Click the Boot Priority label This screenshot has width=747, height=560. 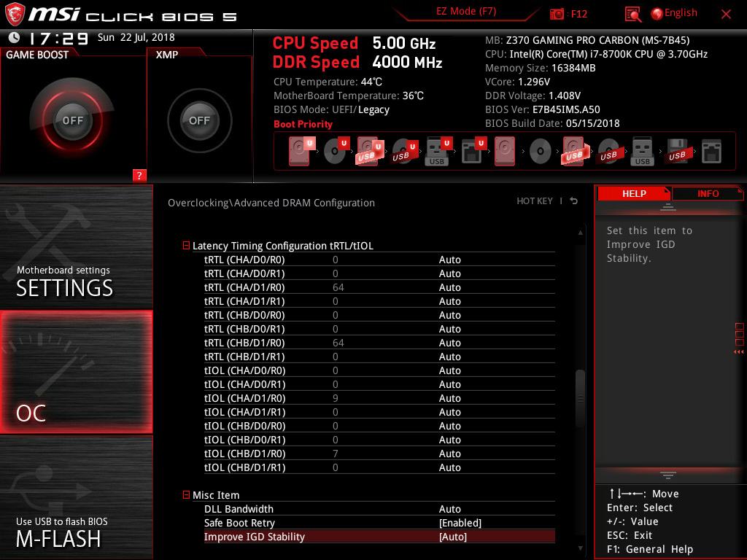tap(303, 124)
